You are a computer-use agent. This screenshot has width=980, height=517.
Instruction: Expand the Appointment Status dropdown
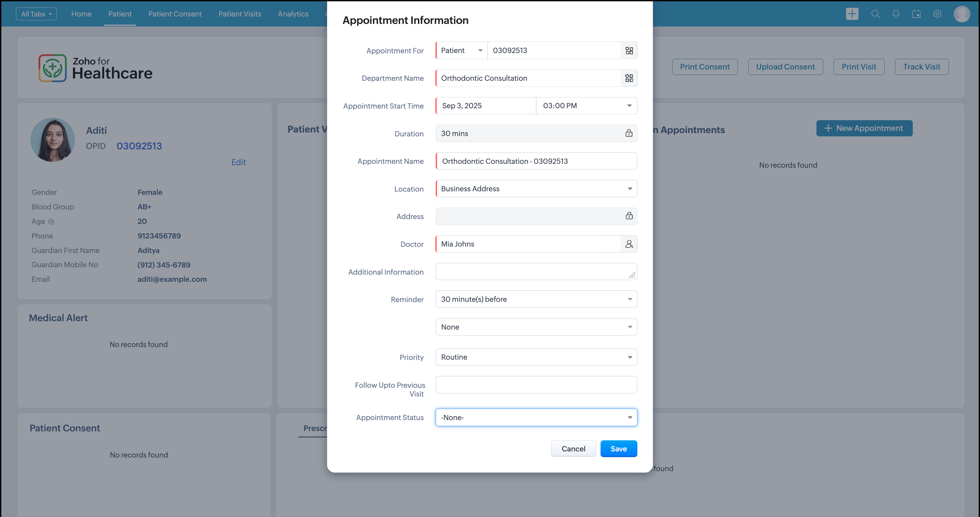(536, 417)
